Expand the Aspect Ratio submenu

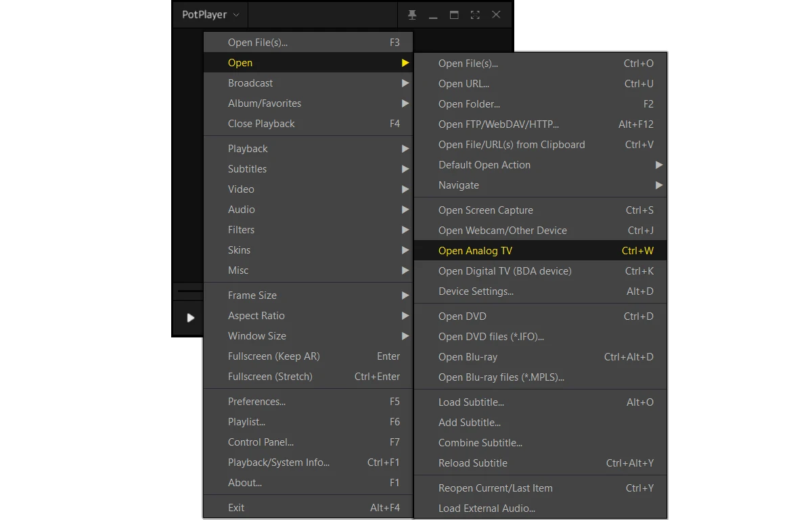(x=308, y=316)
